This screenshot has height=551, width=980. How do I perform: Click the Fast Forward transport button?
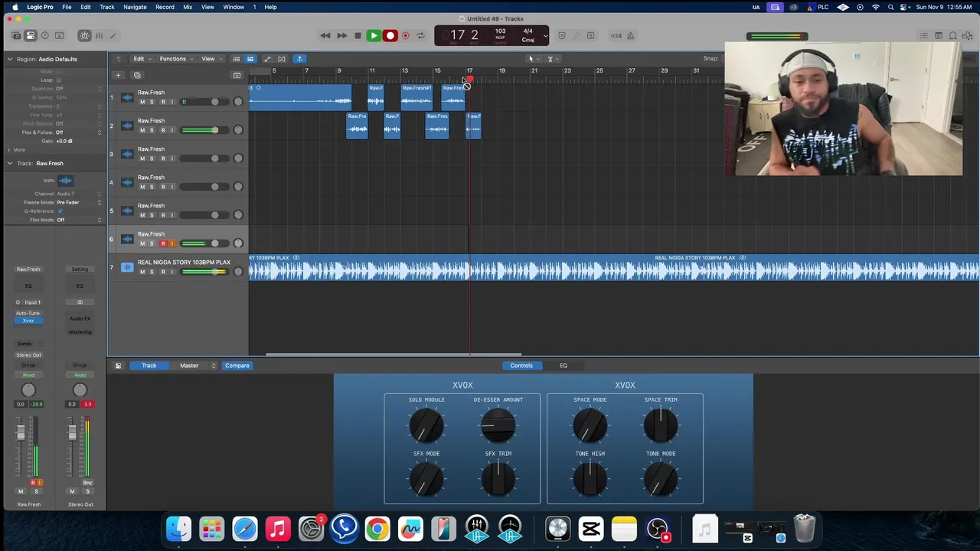coord(341,35)
